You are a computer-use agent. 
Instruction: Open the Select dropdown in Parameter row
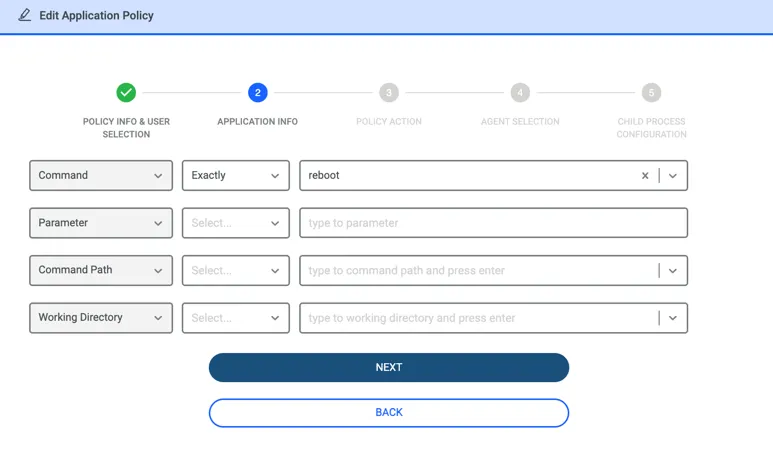236,223
